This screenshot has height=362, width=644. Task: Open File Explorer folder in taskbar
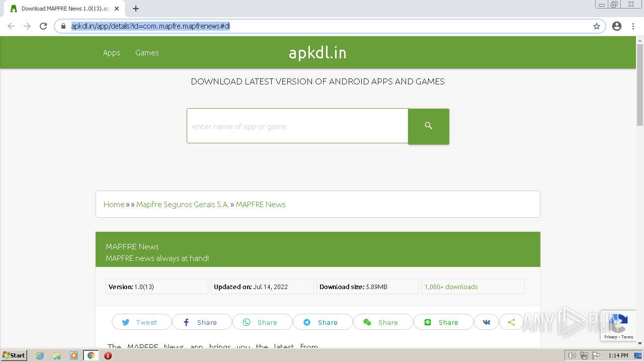click(x=57, y=355)
